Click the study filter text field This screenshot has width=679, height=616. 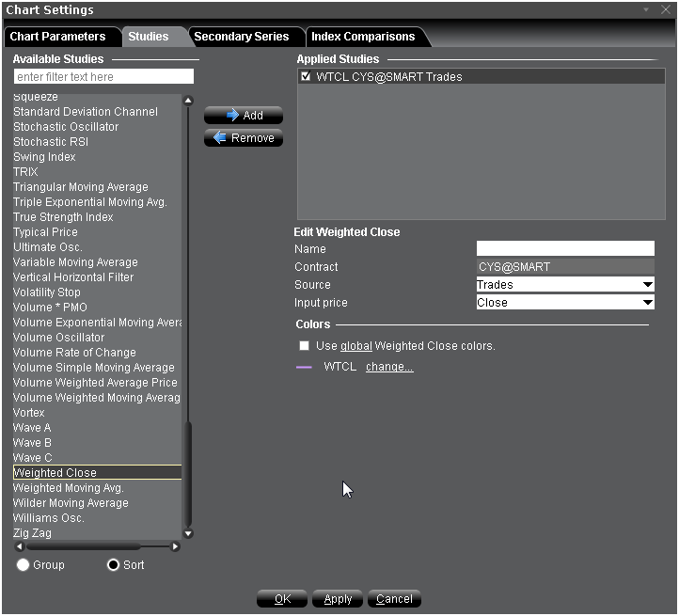coord(103,76)
